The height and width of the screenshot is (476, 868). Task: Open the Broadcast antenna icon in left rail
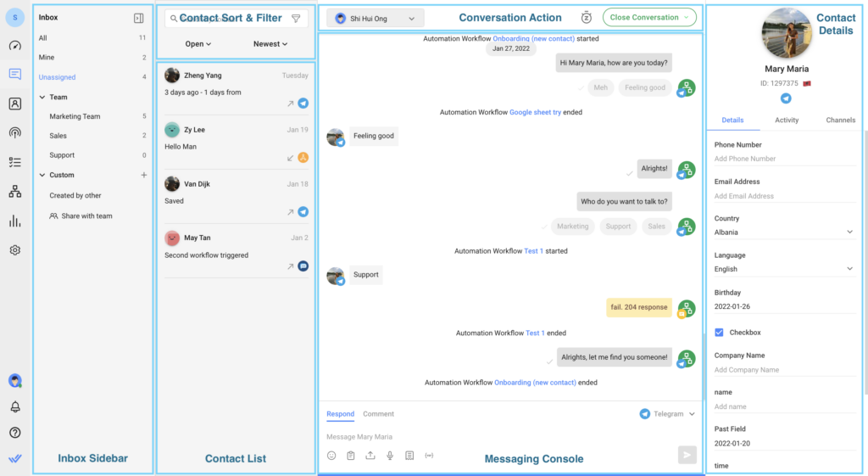(15, 133)
